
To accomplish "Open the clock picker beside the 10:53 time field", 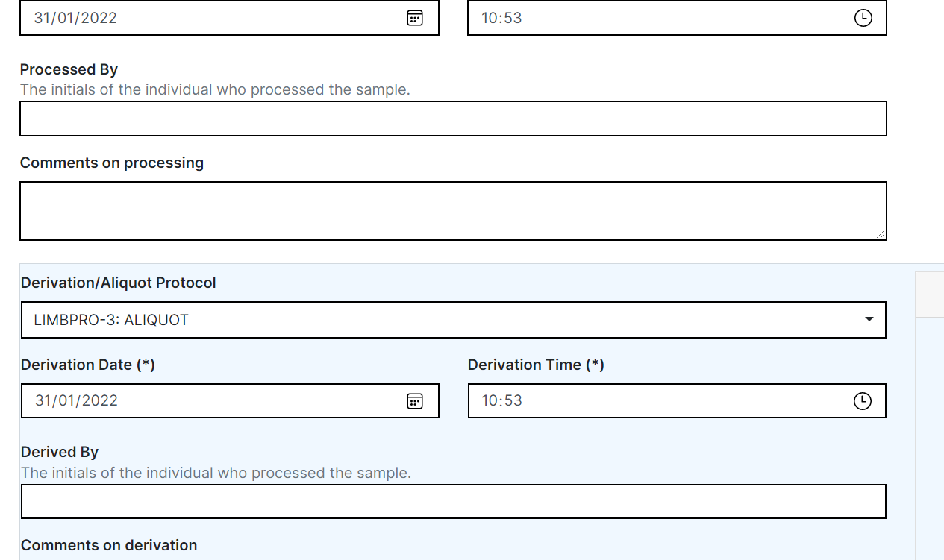I will click(863, 18).
